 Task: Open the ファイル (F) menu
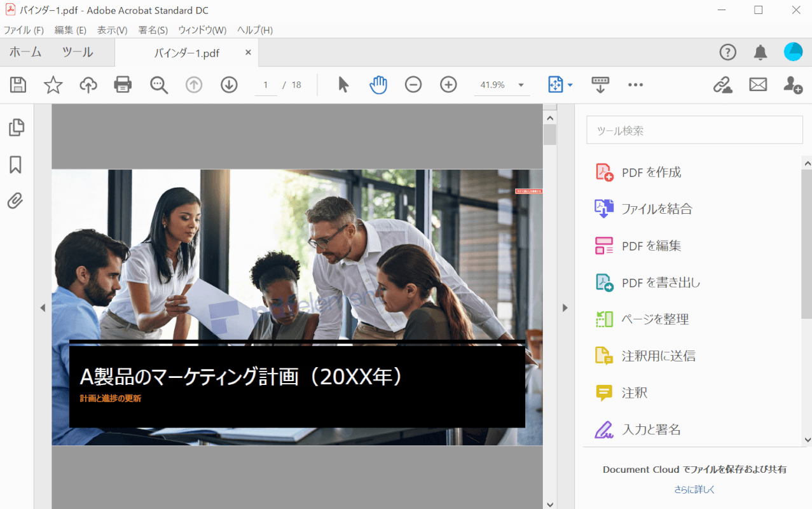pos(24,30)
